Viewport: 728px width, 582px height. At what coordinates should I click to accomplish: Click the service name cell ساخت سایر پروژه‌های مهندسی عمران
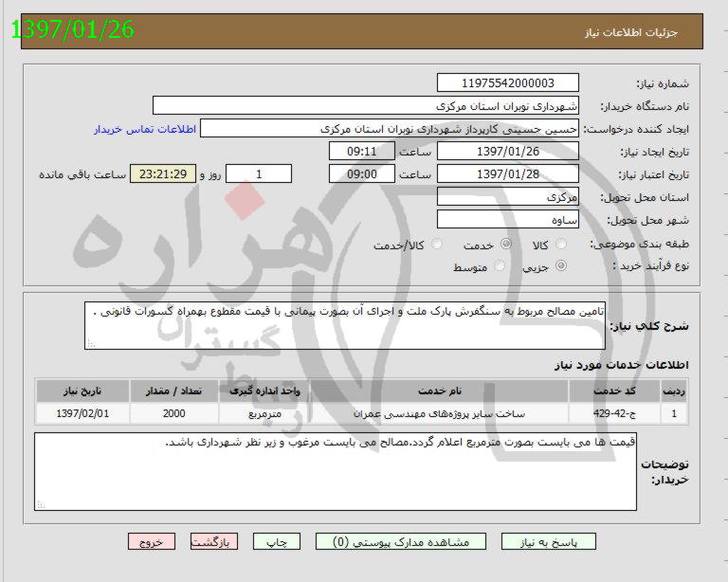(439, 413)
